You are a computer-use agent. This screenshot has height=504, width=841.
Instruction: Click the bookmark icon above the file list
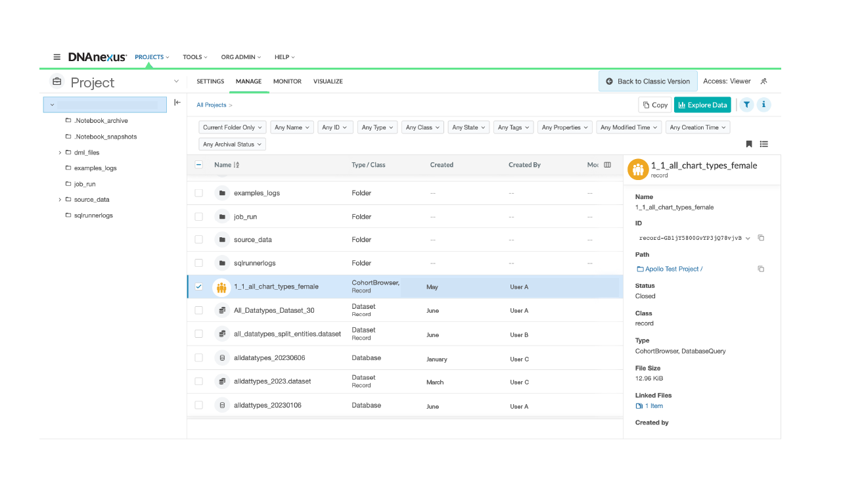pyautogui.click(x=748, y=144)
